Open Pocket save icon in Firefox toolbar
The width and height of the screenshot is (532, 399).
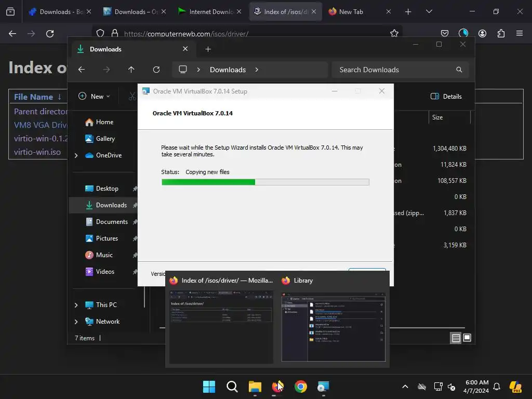pos(445,33)
